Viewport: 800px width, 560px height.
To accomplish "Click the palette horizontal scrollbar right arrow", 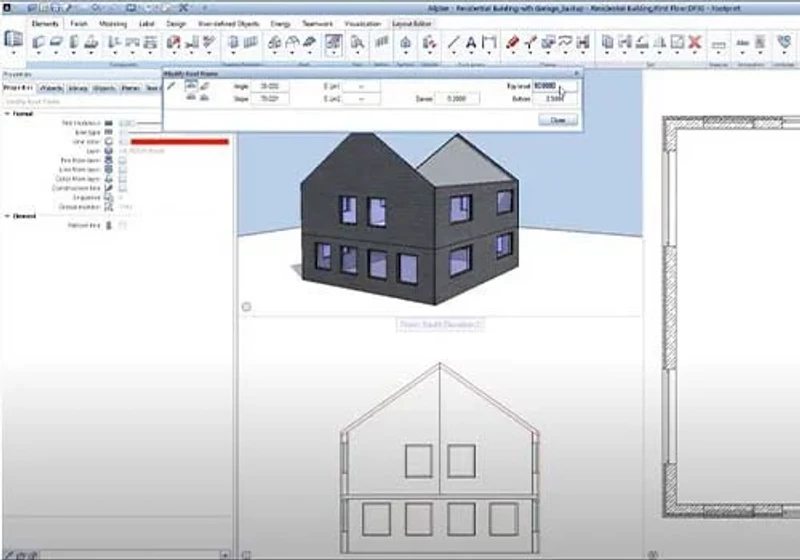I will coord(225,554).
